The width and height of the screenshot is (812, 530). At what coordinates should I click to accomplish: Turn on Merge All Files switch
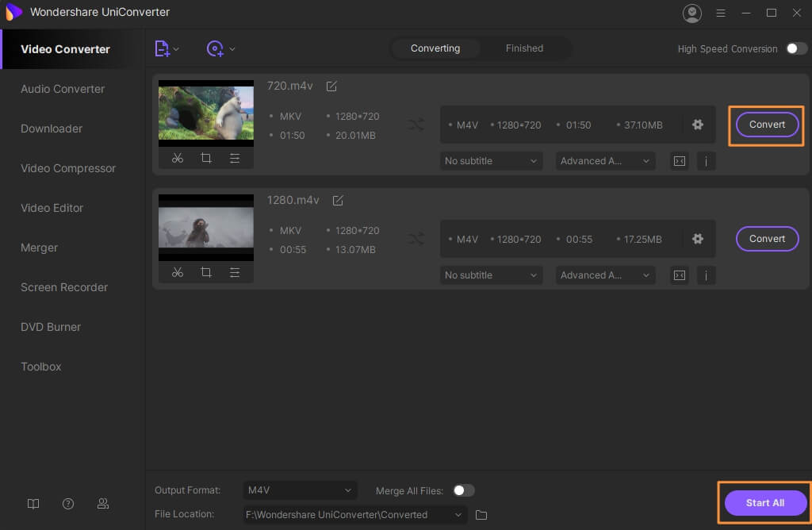(x=463, y=490)
